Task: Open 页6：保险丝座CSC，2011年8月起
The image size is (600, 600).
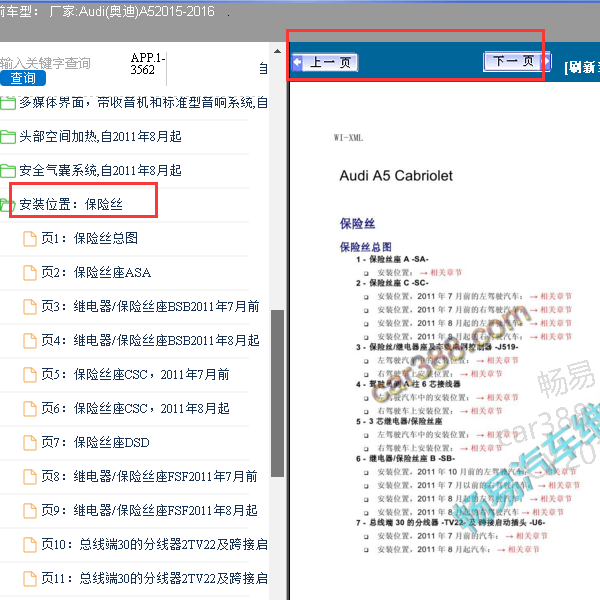Action: click(135, 408)
